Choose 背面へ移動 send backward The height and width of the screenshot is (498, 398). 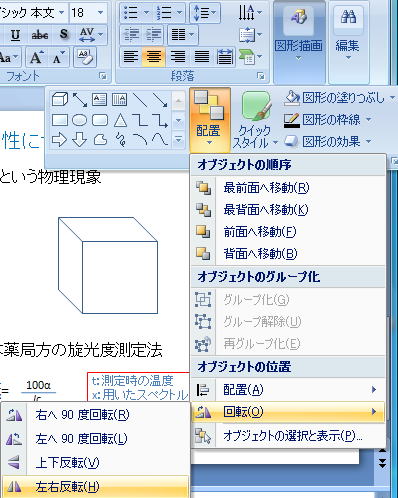click(288, 254)
